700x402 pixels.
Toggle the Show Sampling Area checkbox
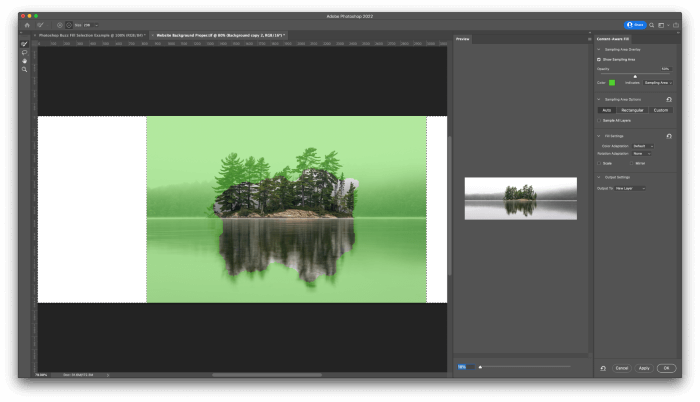(599, 59)
